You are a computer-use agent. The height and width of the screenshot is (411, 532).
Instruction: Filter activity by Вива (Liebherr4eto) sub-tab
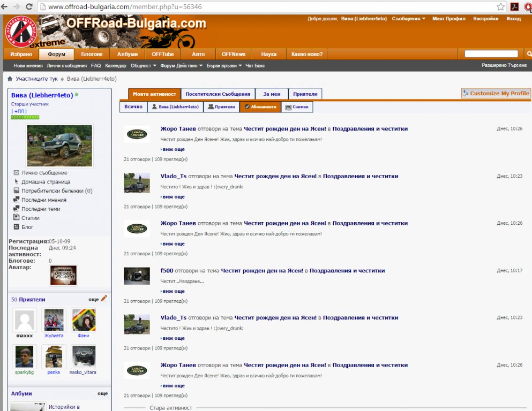[175, 106]
